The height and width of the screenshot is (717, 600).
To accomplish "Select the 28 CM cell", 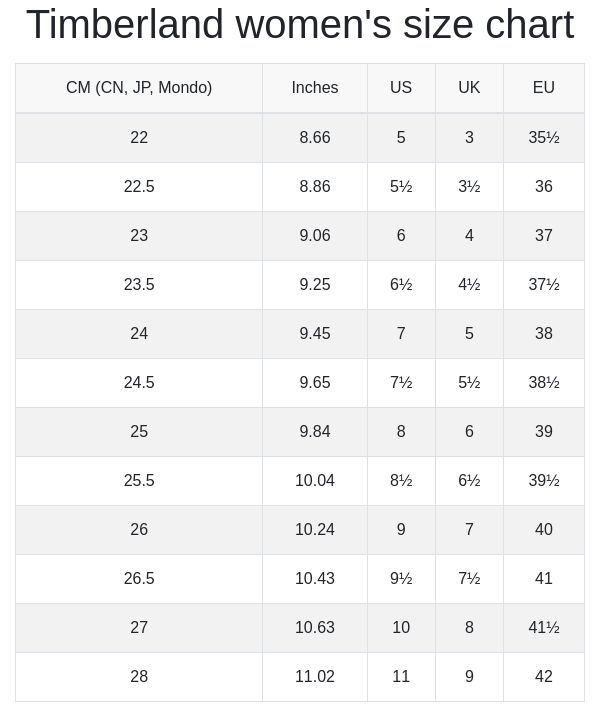I will [139, 677].
